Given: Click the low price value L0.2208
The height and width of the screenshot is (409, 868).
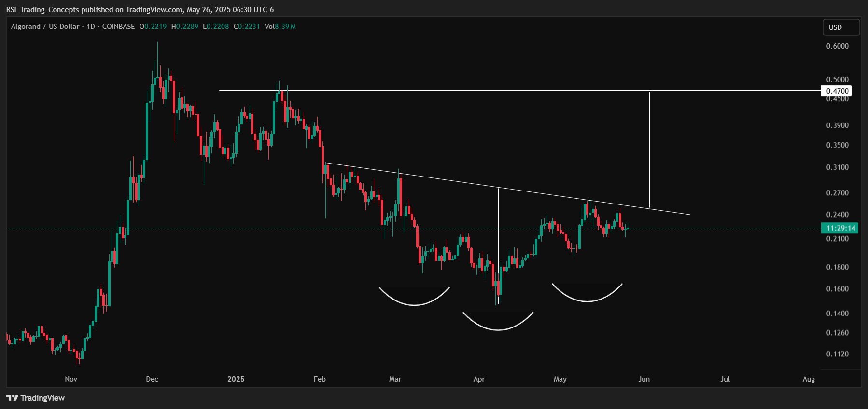Looking at the screenshot, I should 216,27.
